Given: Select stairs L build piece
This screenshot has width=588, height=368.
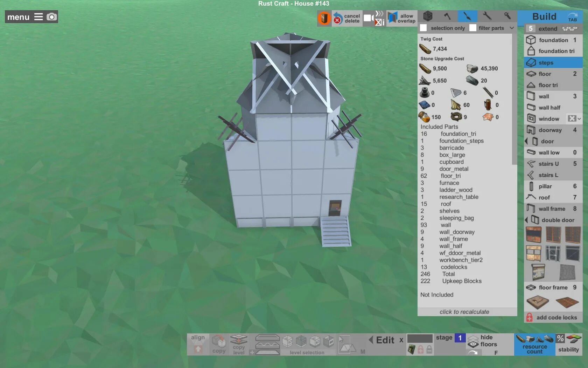Looking at the screenshot, I should (x=553, y=175).
